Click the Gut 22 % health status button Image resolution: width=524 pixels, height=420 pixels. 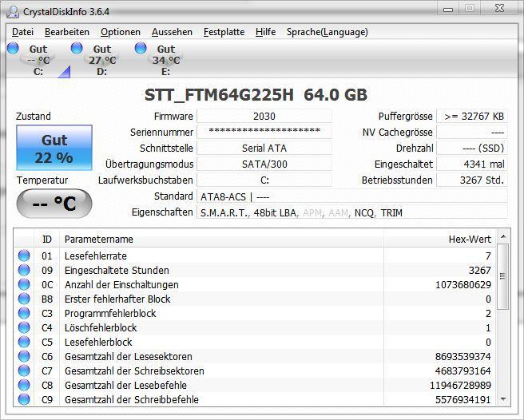[x=54, y=148]
